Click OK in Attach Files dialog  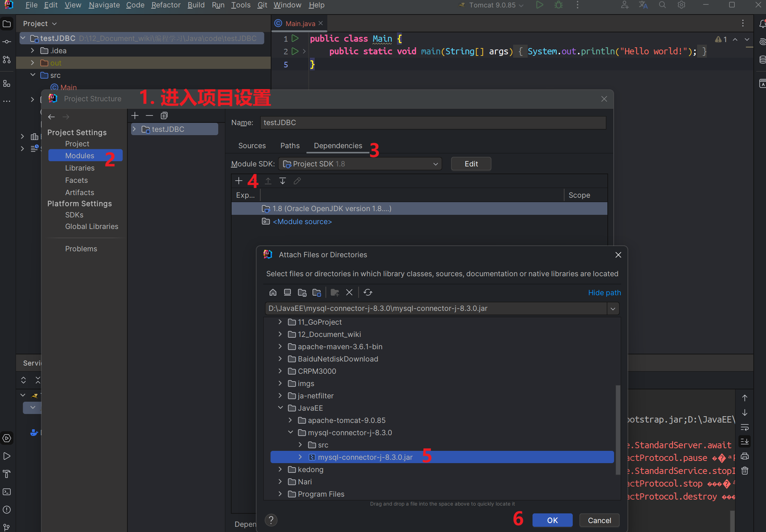coord(552,520)
